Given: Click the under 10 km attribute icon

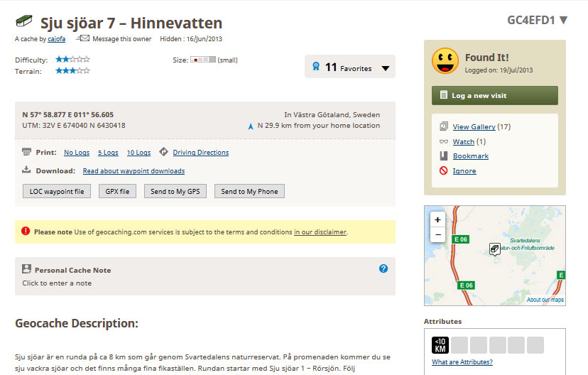Looking at the screenshot, I should click(x=440, y=345).
